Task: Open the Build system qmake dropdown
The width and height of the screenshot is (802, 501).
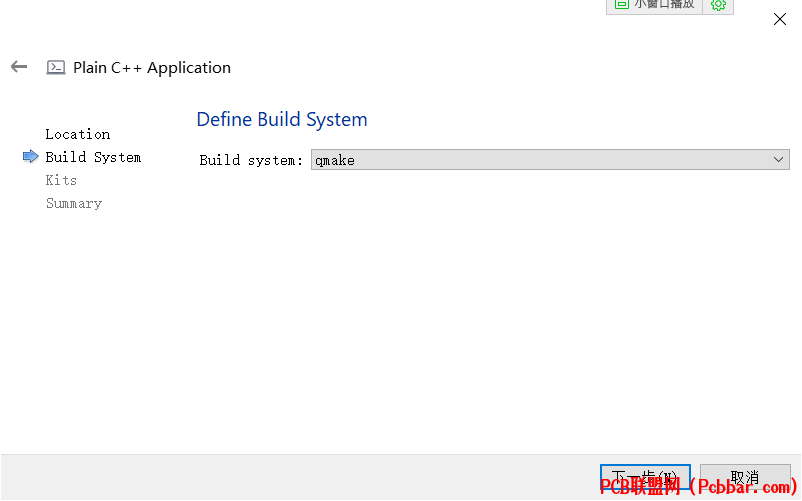Action: point(550,160)
